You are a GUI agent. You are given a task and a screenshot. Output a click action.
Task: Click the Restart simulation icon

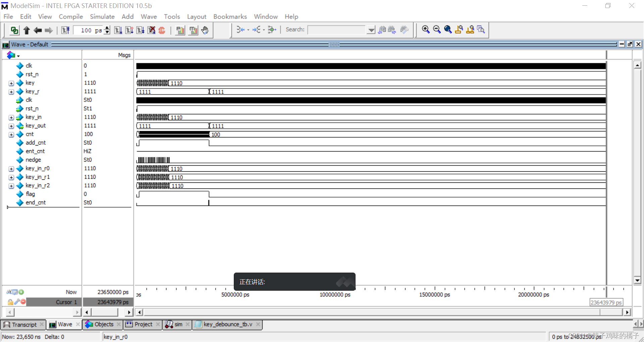[65, 30]
